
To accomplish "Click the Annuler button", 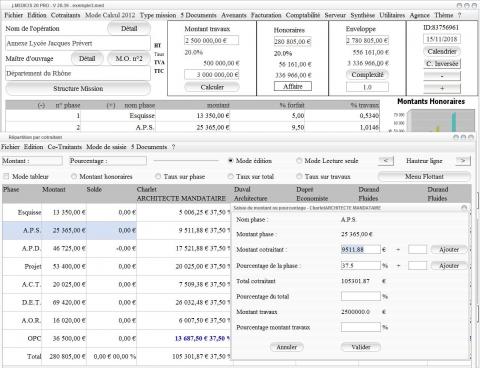I will pyautogui.click(x=286, y=347).
